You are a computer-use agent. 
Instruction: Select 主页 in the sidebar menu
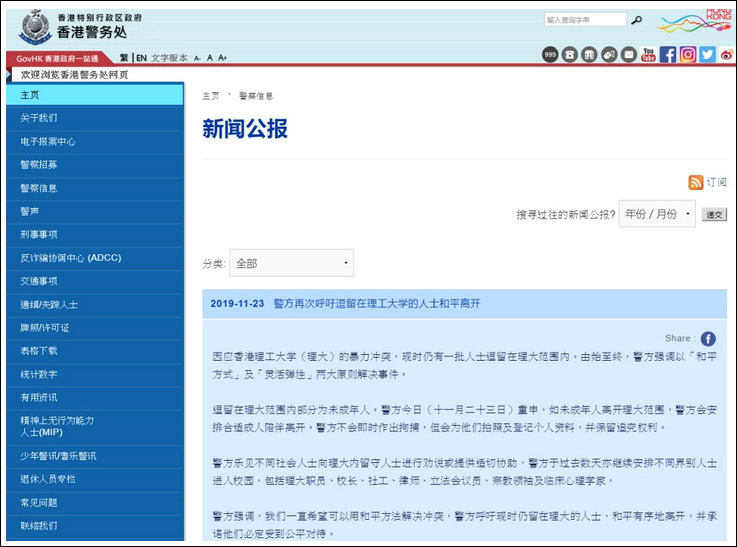tap(95, 95)
